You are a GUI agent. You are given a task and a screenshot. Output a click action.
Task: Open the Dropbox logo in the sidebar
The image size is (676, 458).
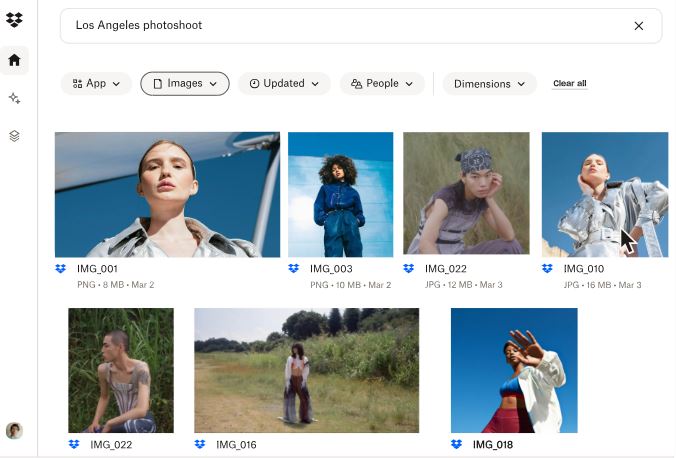point(14,20)
